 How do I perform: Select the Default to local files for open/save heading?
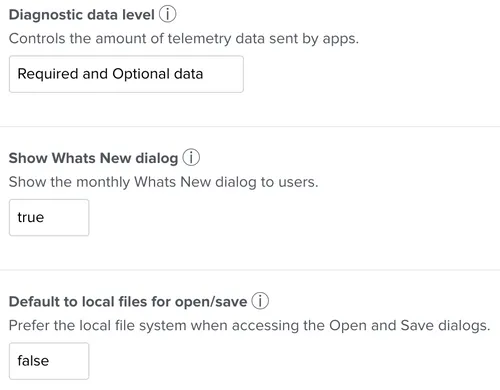pos(128,301)
